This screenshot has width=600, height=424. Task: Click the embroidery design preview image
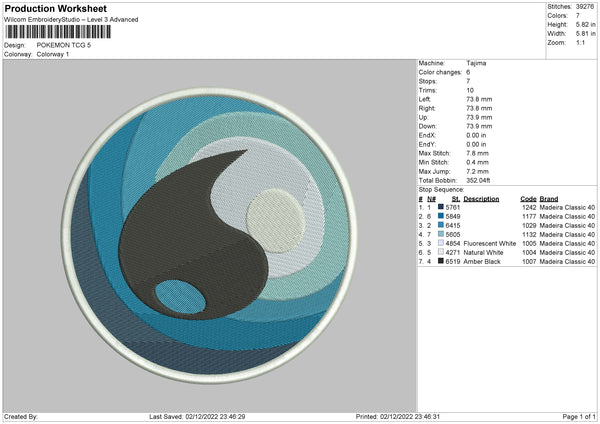coord(209,236)
